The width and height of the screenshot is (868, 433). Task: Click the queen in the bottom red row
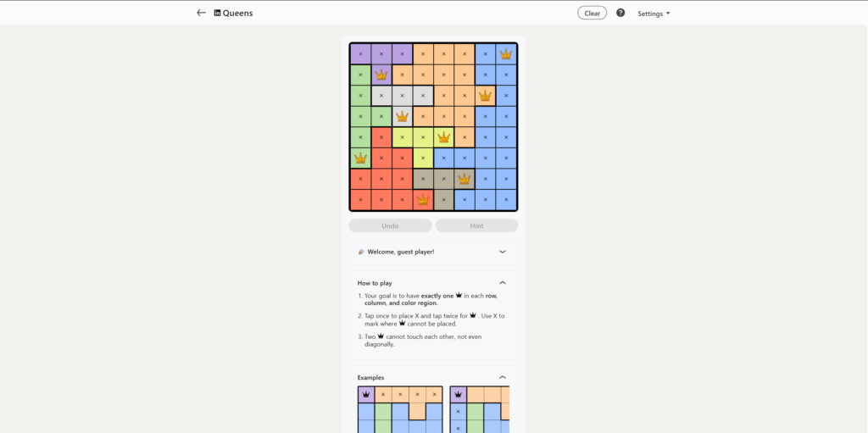pos(423,200)
